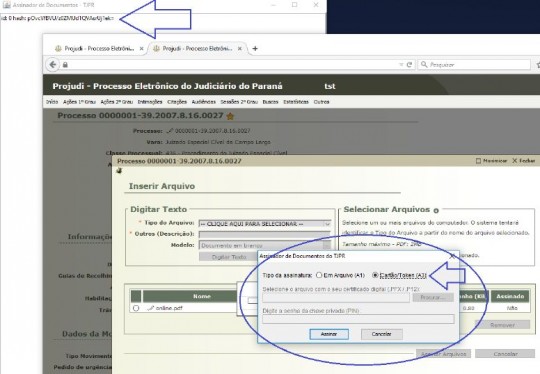Click the certificate file path field
Image resolution: width=540 pixels, height=374 pixels.
[336, 298]
